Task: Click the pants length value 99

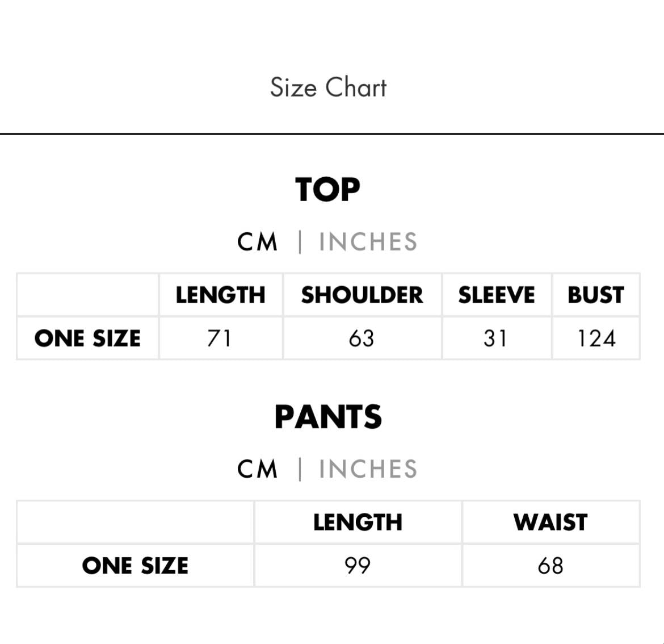Action: coord(358,566)
